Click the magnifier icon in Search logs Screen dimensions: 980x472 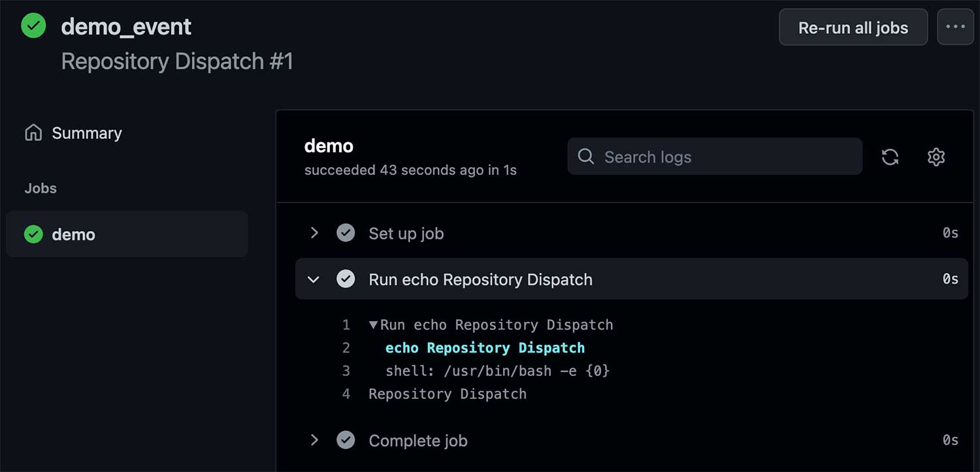pos(586,157)
